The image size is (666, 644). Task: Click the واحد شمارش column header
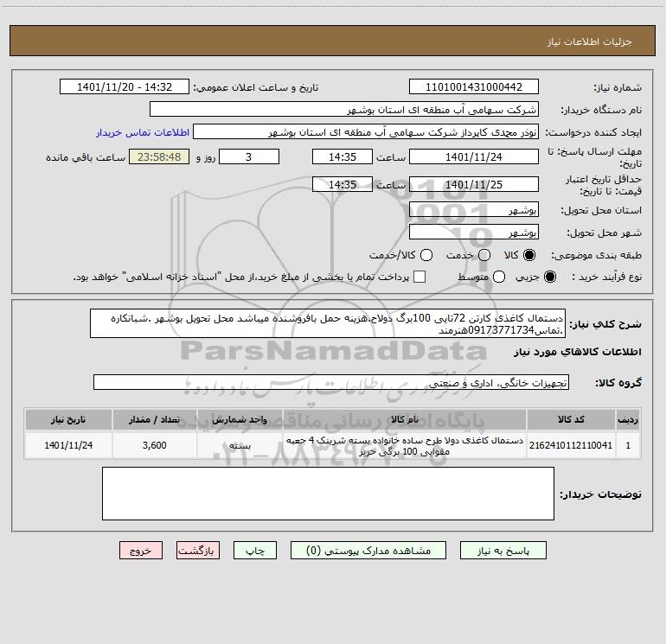point(240,419)
